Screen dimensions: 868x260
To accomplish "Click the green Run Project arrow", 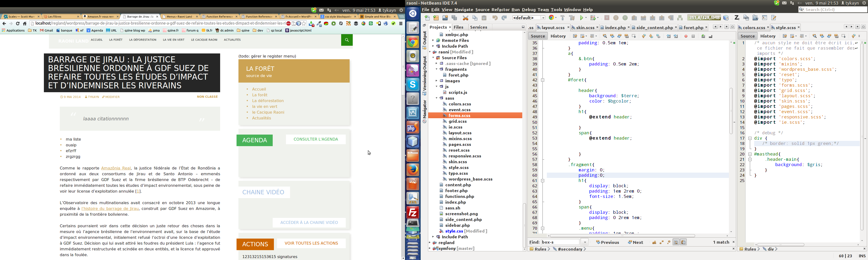I will 582,18.
